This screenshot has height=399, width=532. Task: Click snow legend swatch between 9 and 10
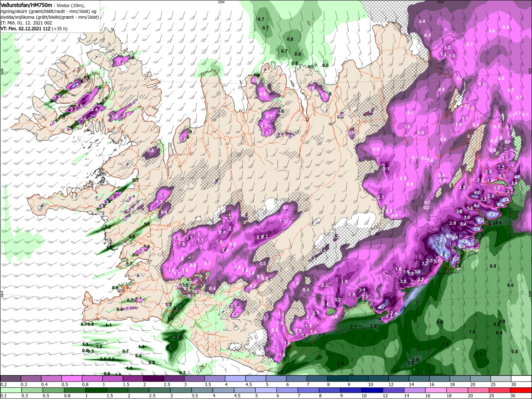click(358, 378)
